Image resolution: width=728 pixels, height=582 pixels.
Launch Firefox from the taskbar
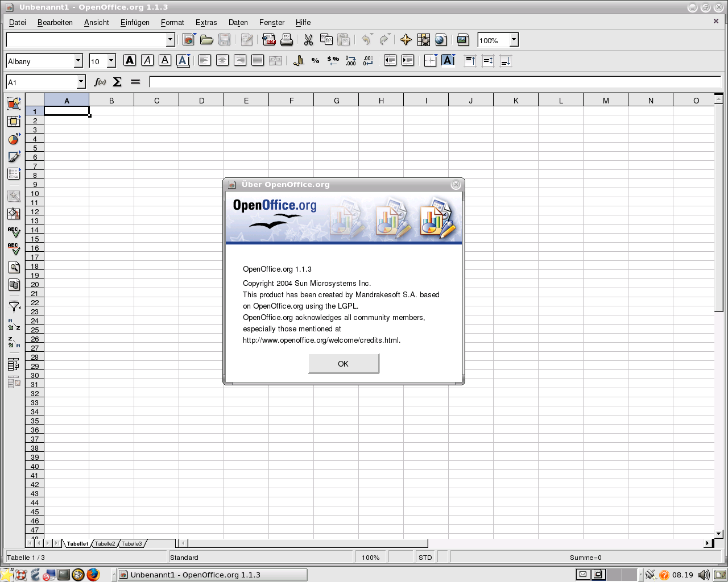[93, 575]
